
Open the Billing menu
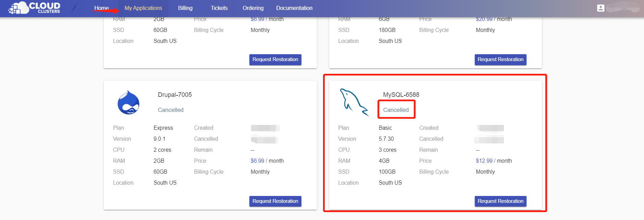185,8
